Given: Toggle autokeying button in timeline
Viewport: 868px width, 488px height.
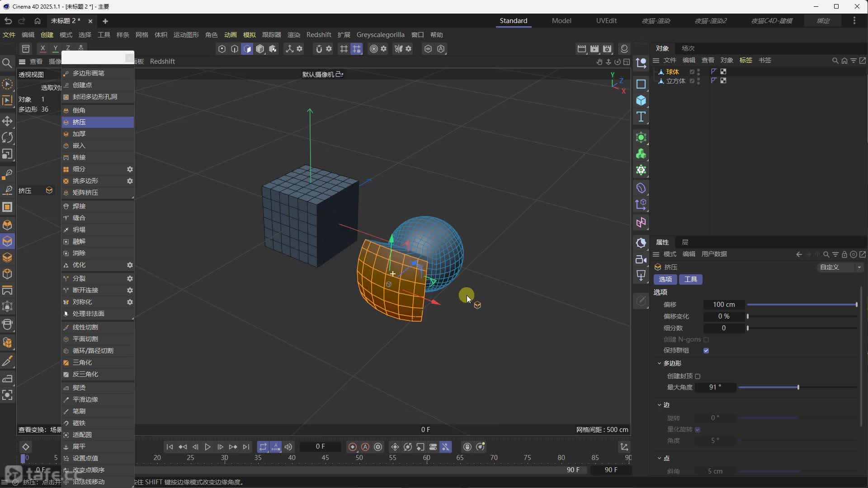Looking at the screenshot, I should 365,447.
